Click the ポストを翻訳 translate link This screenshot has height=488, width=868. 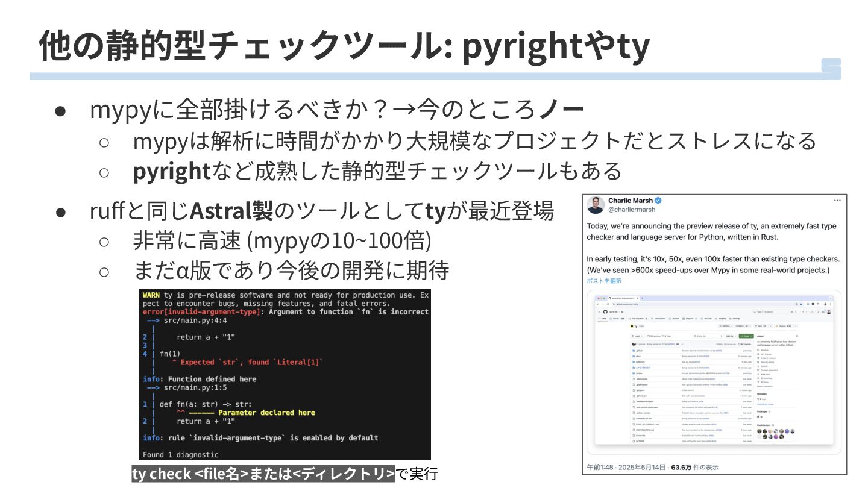click(604, 281)
